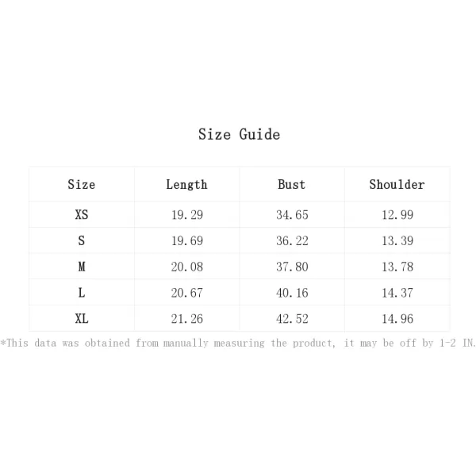Click the M size row label
476x476 pixels.
tap(81, 267)
